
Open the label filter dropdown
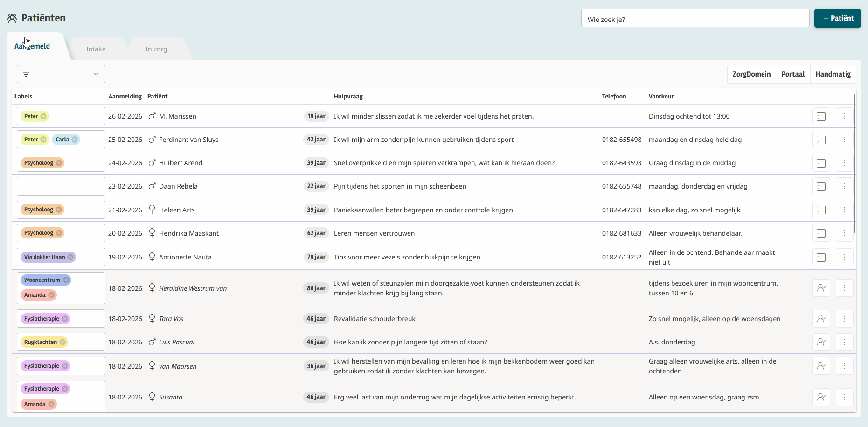point(61,74)
